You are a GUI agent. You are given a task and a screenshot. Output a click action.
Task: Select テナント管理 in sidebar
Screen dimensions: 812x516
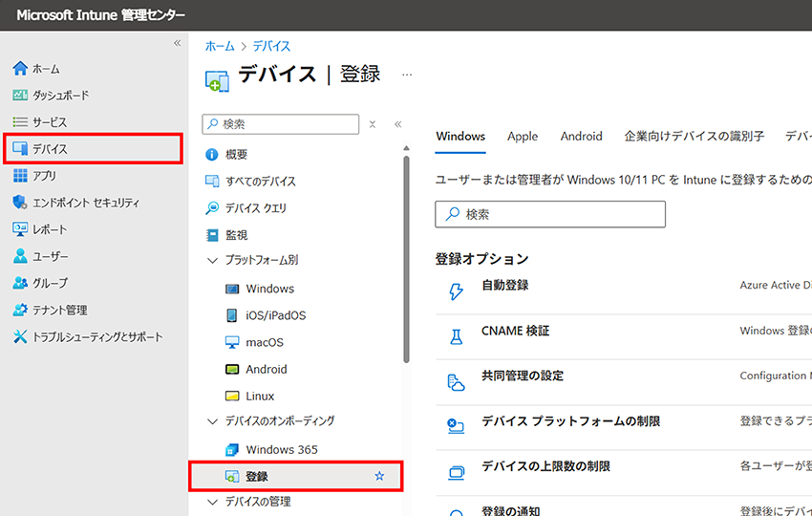coord(60,310)
